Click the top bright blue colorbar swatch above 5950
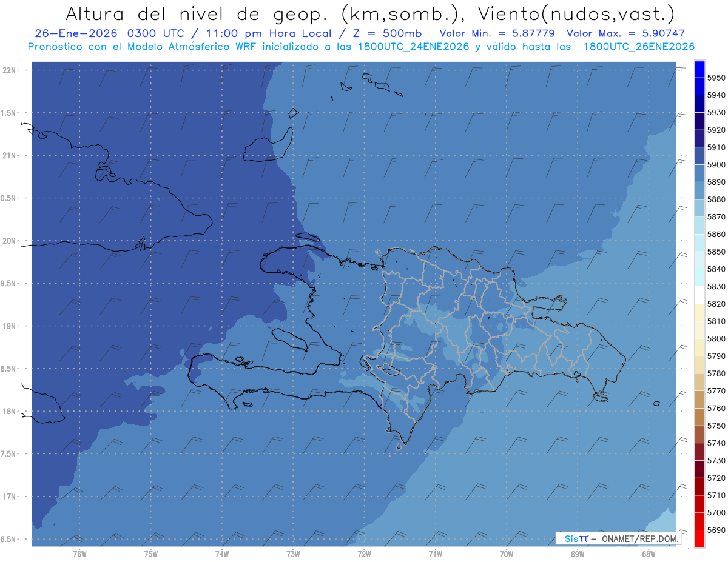This screenshot has width=728, height=562. (x=699, y=69)
